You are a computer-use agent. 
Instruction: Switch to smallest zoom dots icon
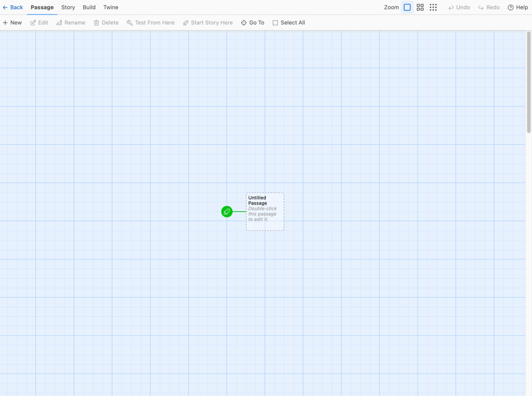click(x=433, y=7)
